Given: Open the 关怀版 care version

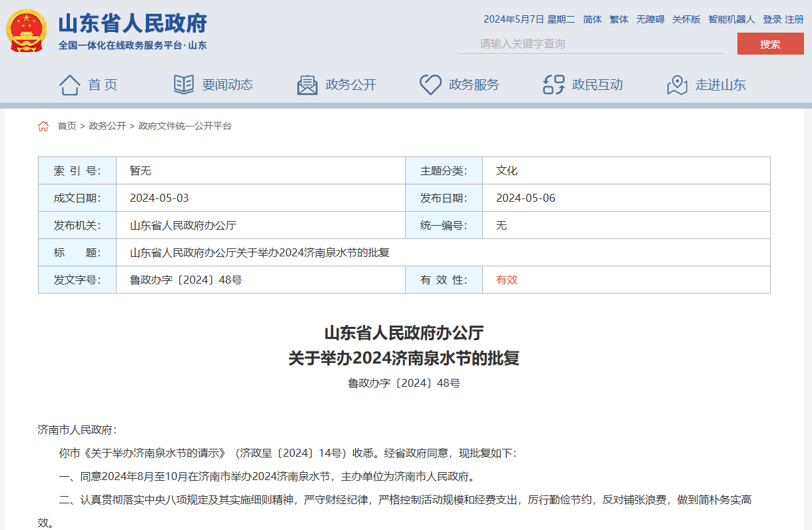Looking at the screenshot, I should pyautogui.click(x=686, y=19).
